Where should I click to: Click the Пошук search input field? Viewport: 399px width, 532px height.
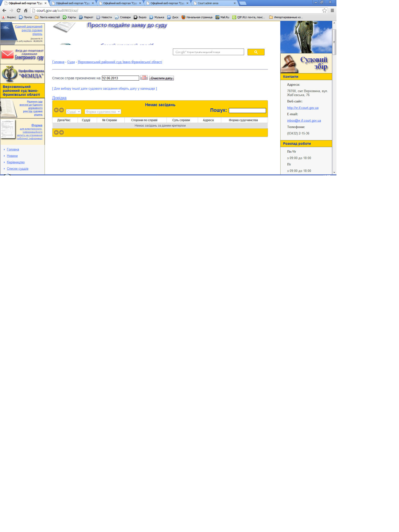coord(247,111)
